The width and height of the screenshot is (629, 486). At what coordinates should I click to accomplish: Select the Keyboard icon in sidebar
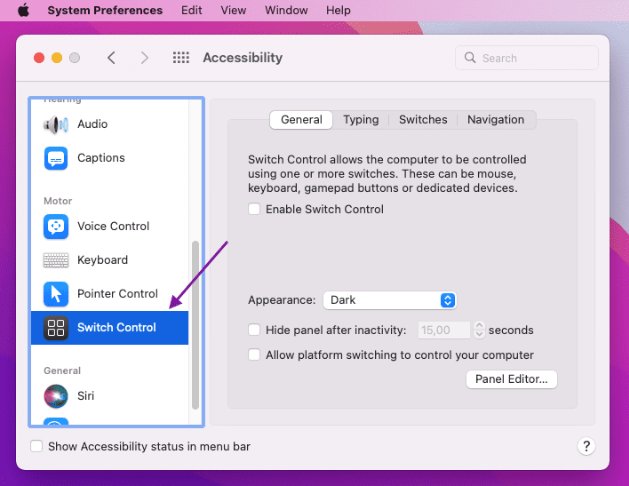coord(56,260)
